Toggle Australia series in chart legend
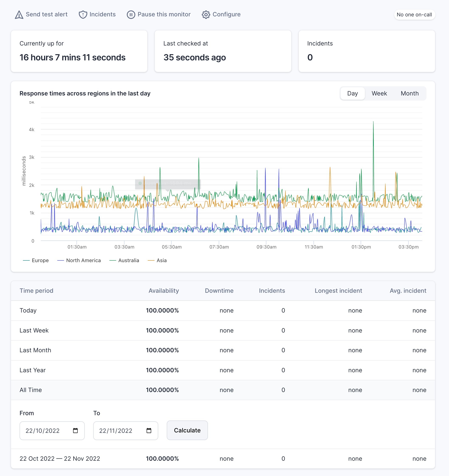 point(124,260)
